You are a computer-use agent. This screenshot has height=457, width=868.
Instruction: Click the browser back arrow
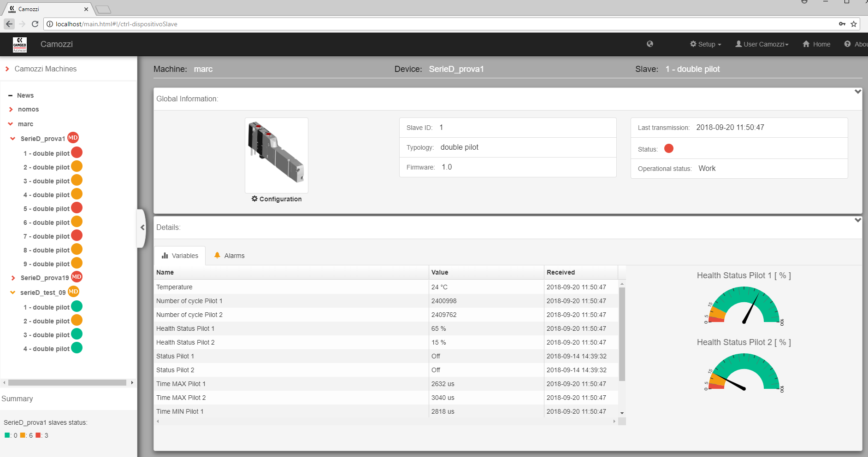pyautogui.click(x=9, y=24)
